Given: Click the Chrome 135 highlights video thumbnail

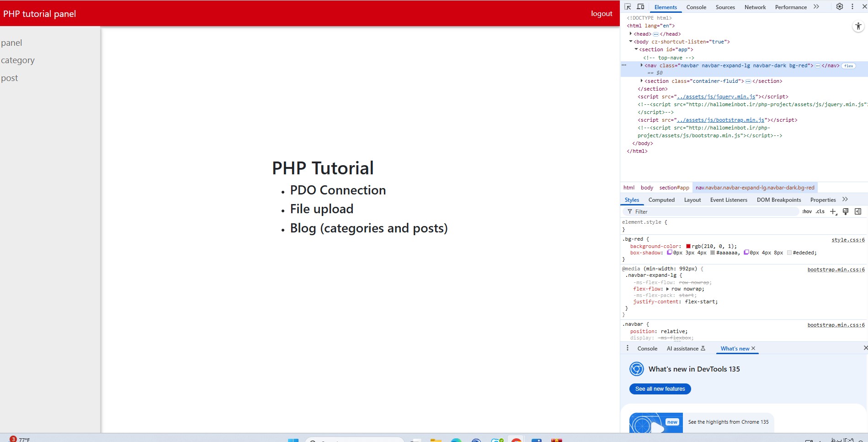Looking at the screenshot, I should click(x=656, y=423).
